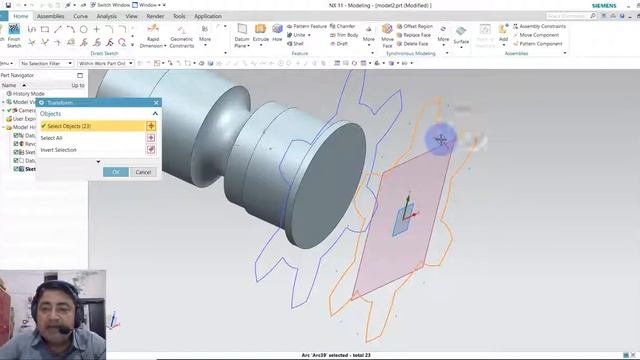The image size is (640, 360).
Task: Open the Unite dropdown arrow
Action: pyautogui.click(x=309, y=35)
